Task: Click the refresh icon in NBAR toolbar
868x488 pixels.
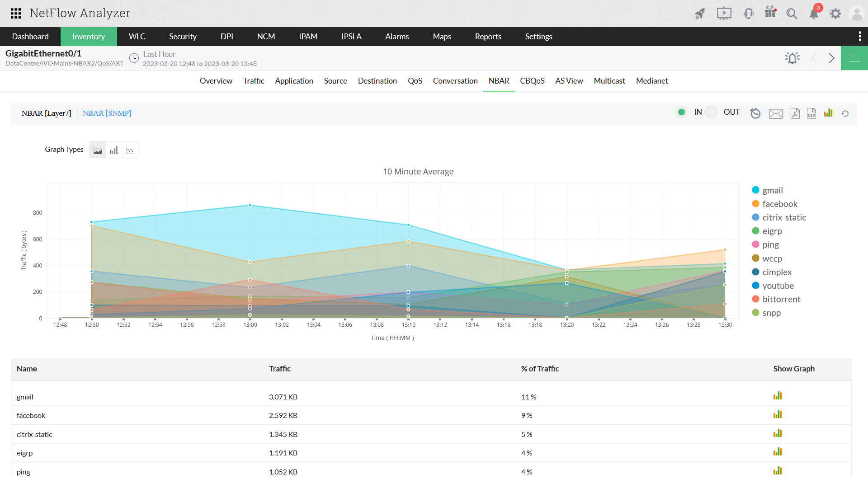Action: tap(845, 113)
